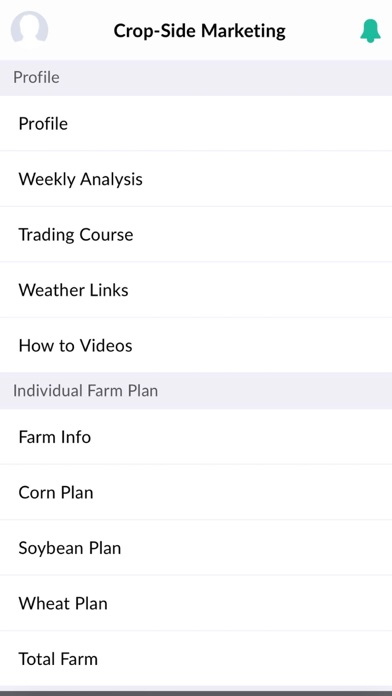Open Total Farm
This screenshot has width=392, height=696.
(x=196, y=659)
